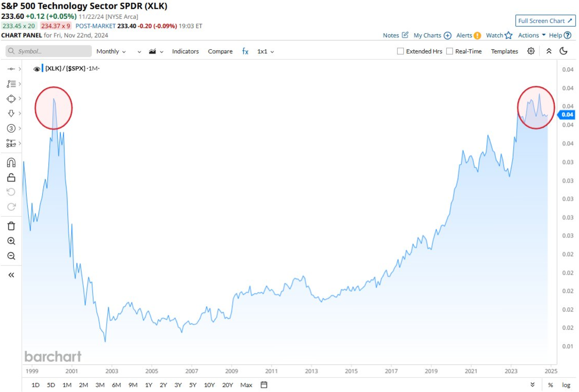Select the magnet snap tool
579x392 pixels.
click(x=11, y=163)
